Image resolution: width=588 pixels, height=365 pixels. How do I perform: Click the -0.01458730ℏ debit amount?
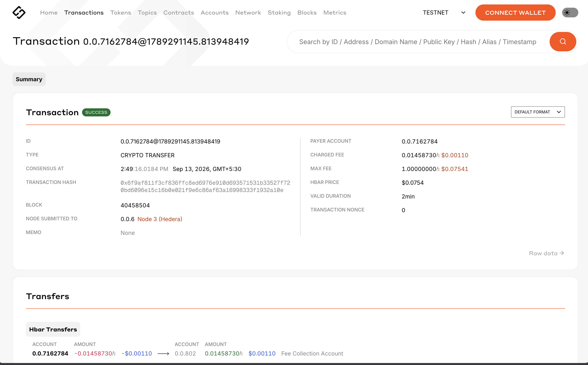click(x=95, y=353)
